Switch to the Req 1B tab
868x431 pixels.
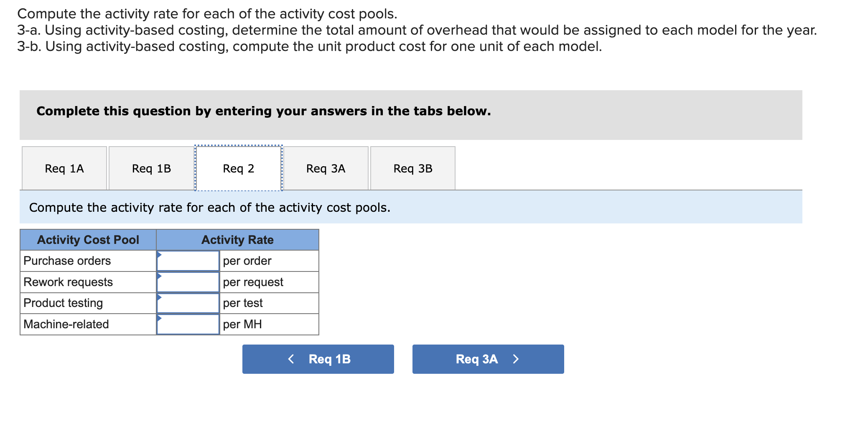click(x=151, y=168)
